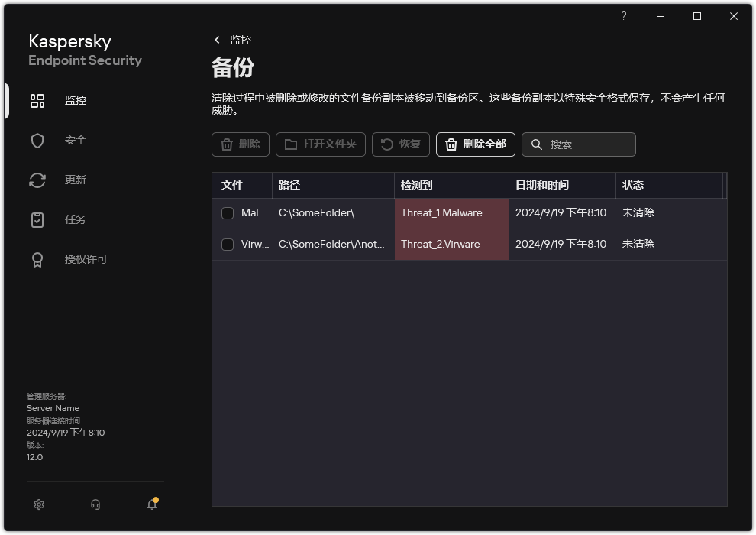
Task: Open the notifications bell with orange dot
Action: click(151, 504)
